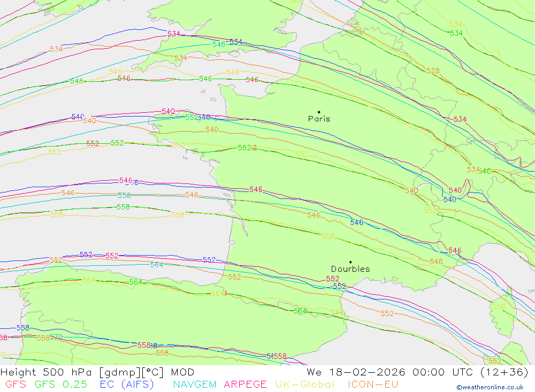
Task: Click the cyan 558 contour label
Action: click(124, 196)
